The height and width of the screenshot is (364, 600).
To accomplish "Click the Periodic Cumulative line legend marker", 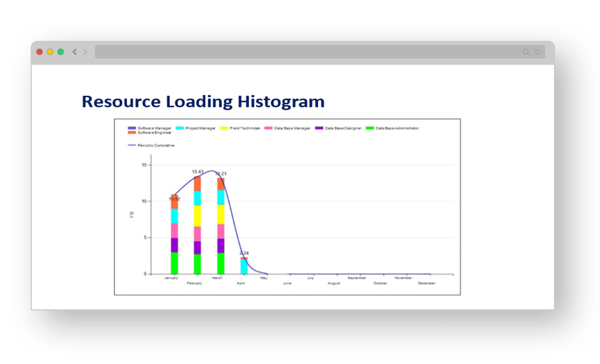I will click(132, 145).
